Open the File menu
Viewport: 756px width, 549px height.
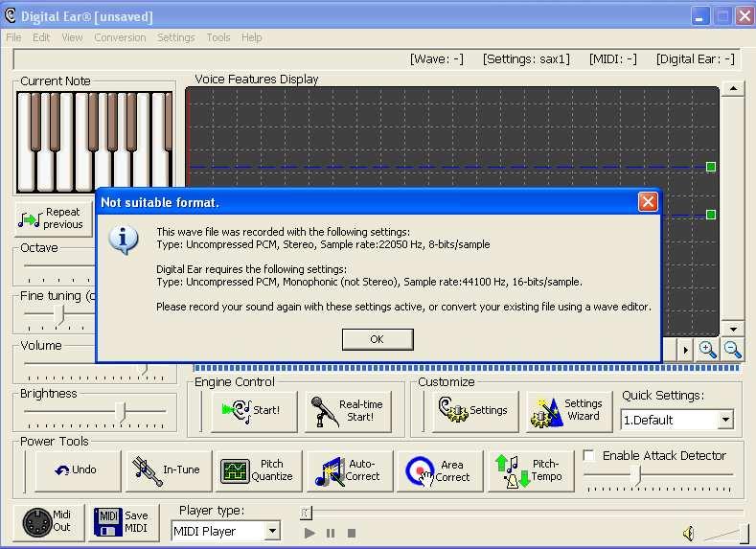tap(13, 37)
